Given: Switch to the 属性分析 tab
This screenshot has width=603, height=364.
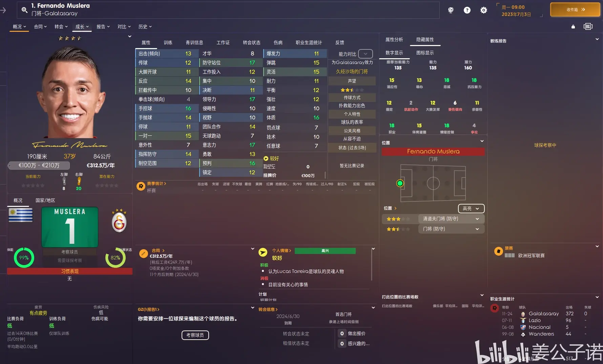Looking at the screenshot, I should pyautogui.click(x=394, y=40).
